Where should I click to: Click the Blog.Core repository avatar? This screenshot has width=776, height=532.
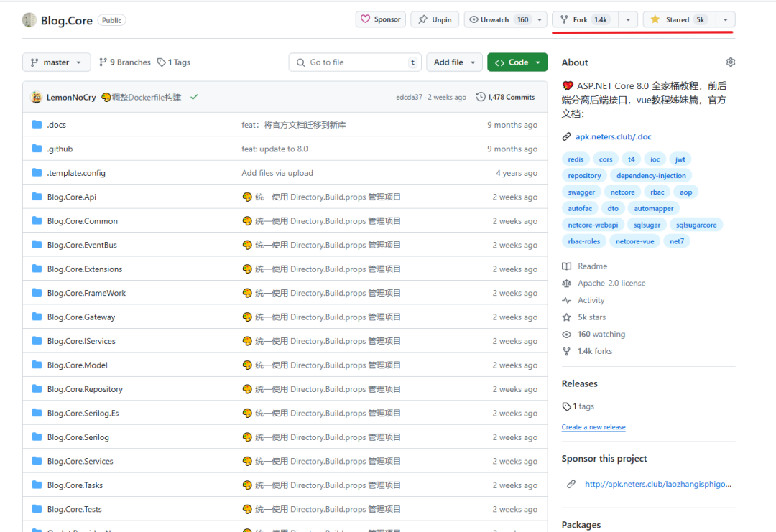point(29,20)
